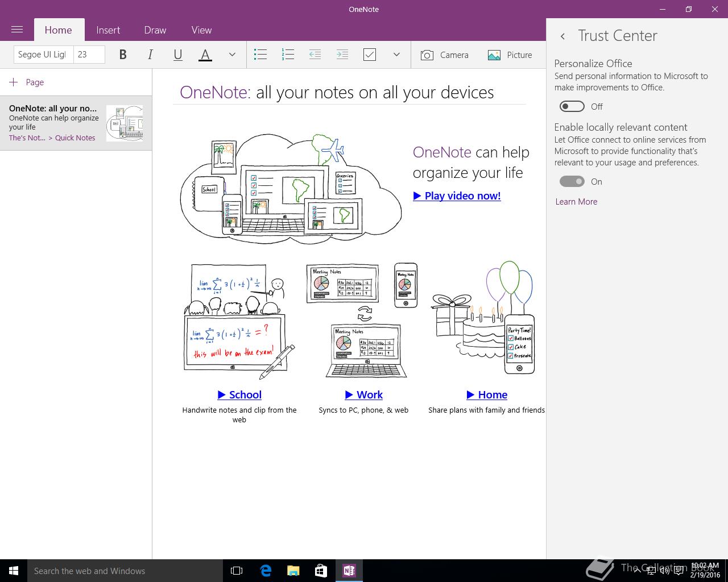The image size is (728, 582).
Task: Expand more font formatting options
Action: (232, 55)
